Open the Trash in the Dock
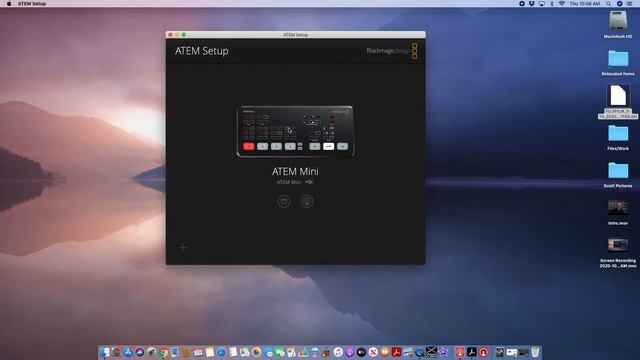This screenshot has width=640, height=360. click(535, 352)
